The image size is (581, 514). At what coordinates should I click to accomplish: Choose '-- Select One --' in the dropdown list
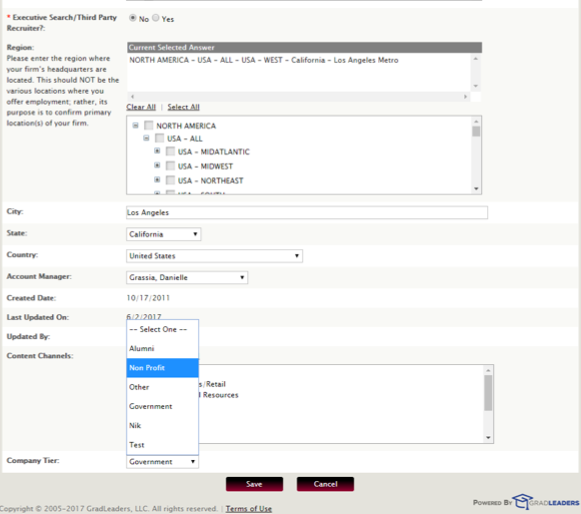tap(162, 329)
